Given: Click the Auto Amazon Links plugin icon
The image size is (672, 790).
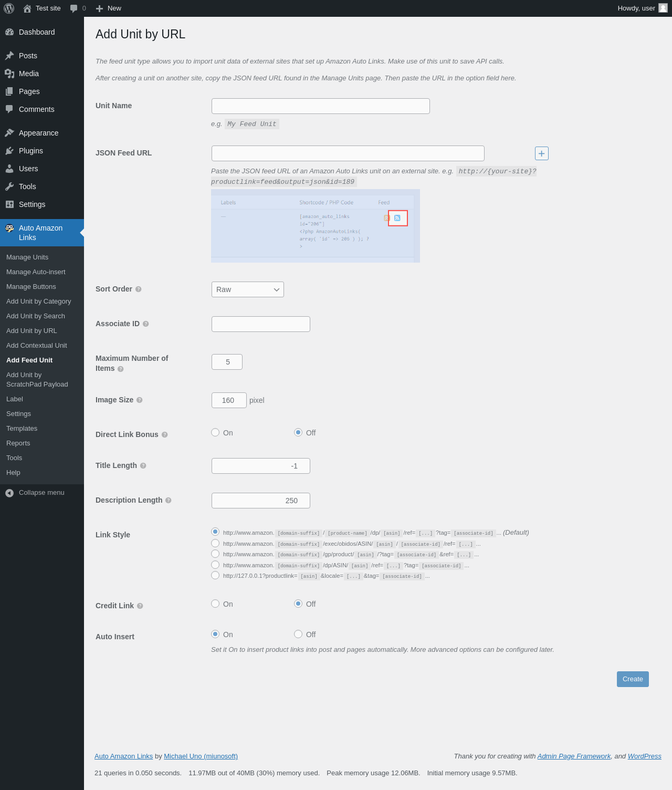Looking at the screenshot, I should coord(9,228).
